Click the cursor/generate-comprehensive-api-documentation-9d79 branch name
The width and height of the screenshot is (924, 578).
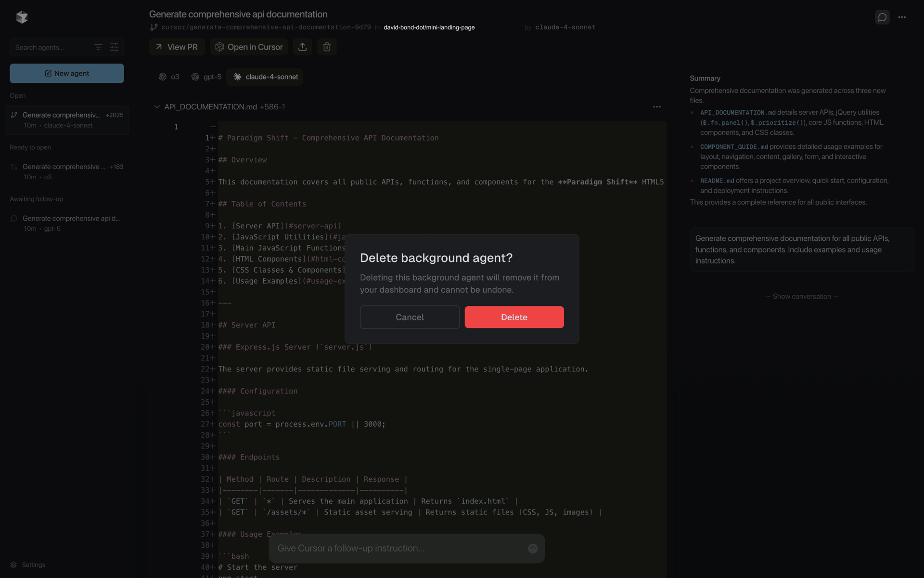pyautogui.click(x=266, y=27)
